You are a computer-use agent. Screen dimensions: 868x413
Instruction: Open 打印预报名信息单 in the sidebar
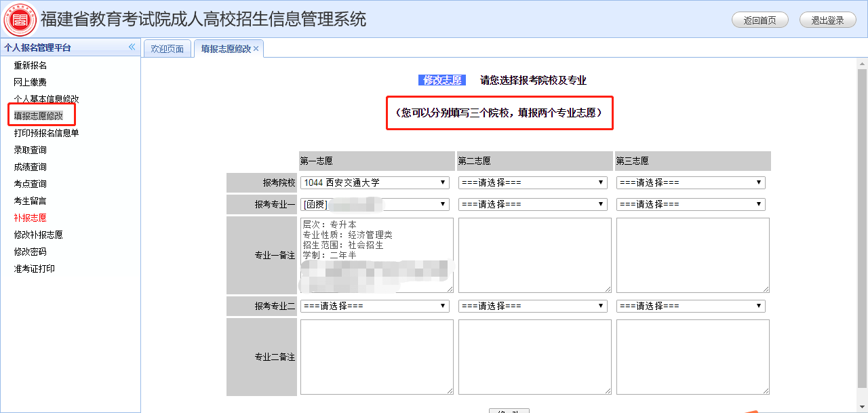pos(46,133)
